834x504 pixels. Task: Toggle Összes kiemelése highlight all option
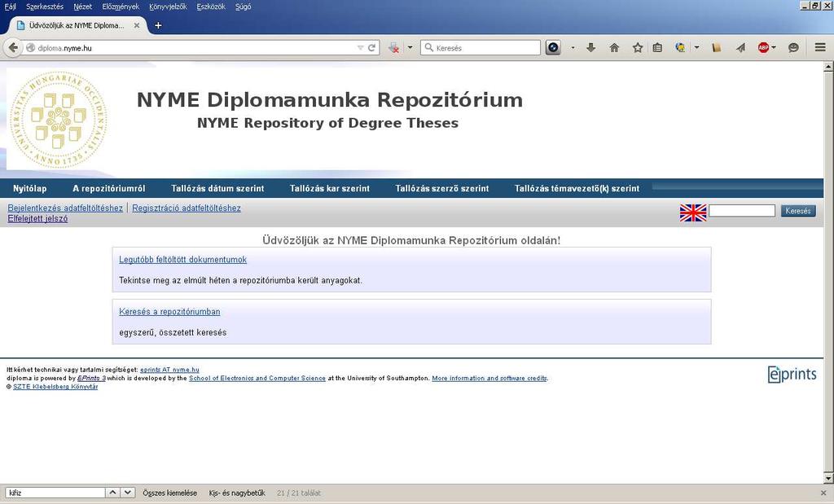click(169, 493)
